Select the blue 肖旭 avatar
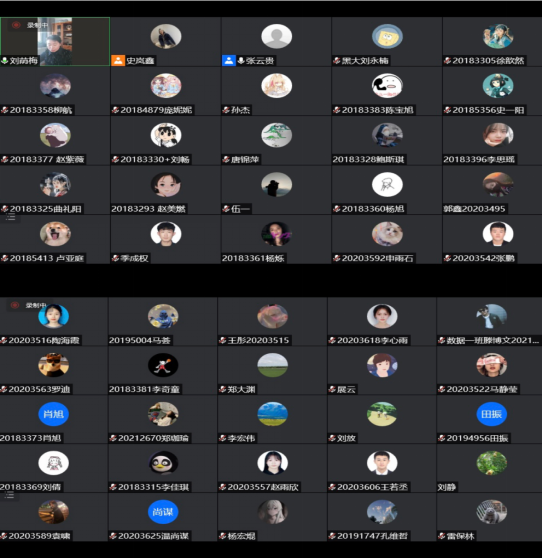The height and width of the screenshot is (559, 542). [x=53, y=414]
